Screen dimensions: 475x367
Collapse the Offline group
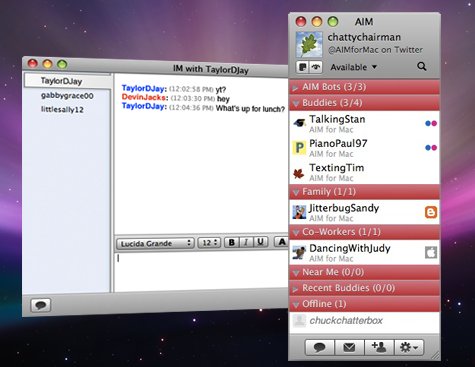(296, 304)
